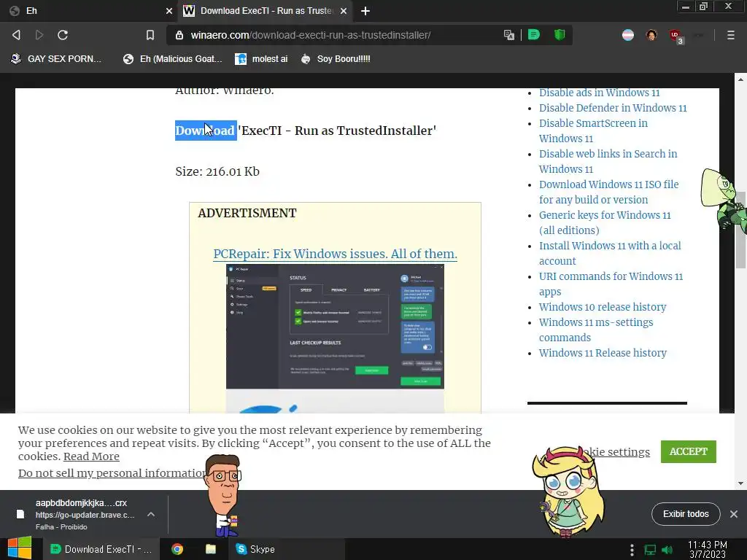Open 'Windows 10 release history' link
This screenshot has width=747, height=560.
pos(602,307)
